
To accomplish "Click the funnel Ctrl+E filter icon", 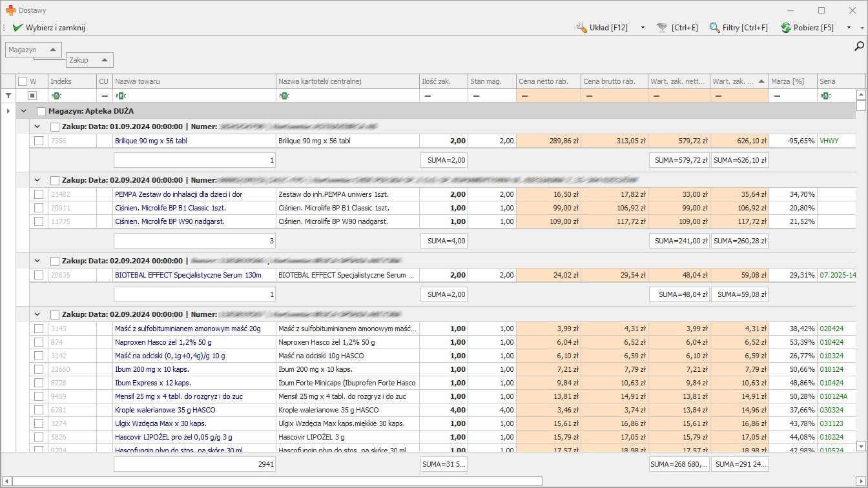I will coord(662,28).
